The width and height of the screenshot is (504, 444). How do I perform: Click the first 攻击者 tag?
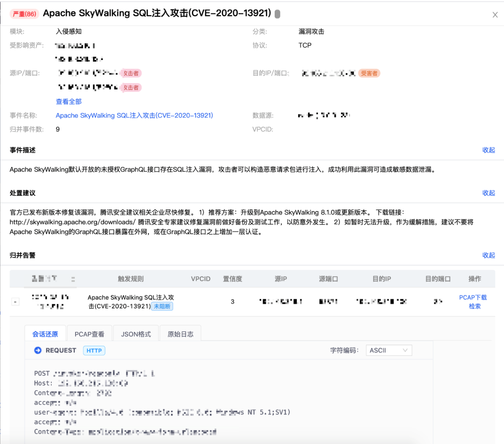131,73
